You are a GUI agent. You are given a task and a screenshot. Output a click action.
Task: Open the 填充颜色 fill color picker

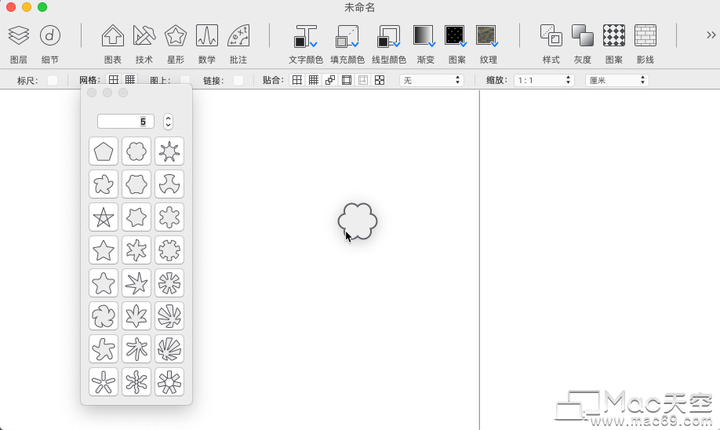pos(347,36)
